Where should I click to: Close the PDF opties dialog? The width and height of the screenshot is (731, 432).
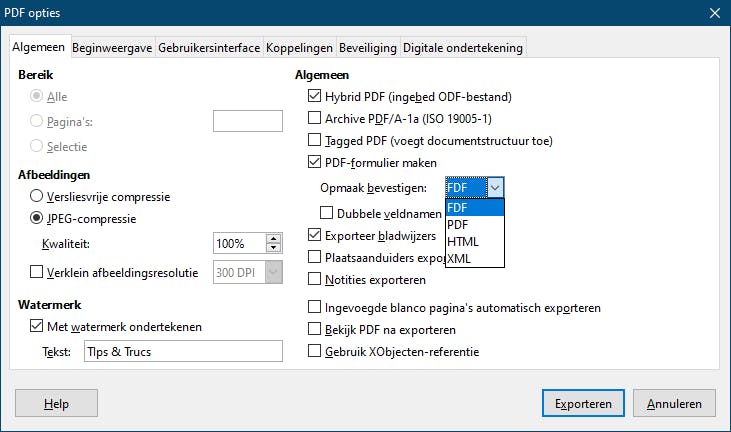[x=715, y=13]
